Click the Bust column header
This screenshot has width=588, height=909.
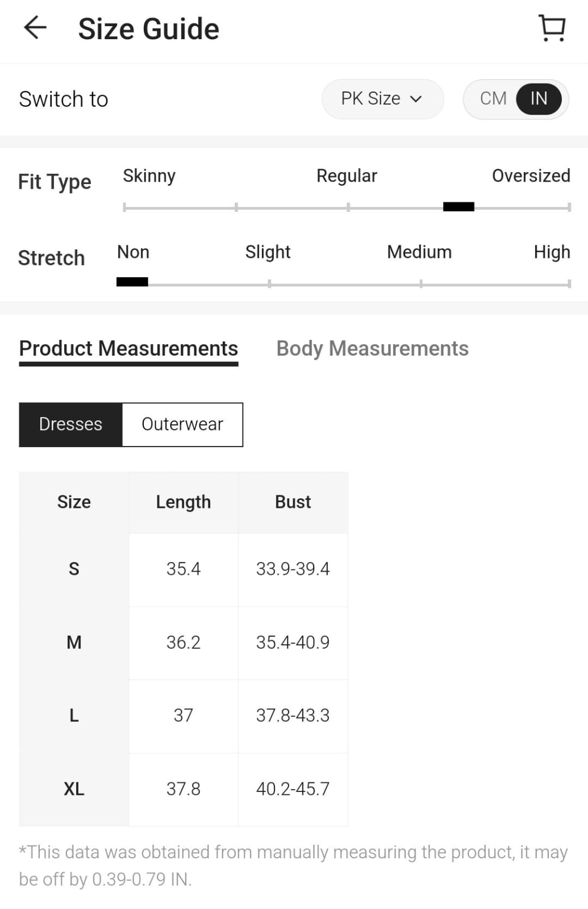tap(293, 502)
